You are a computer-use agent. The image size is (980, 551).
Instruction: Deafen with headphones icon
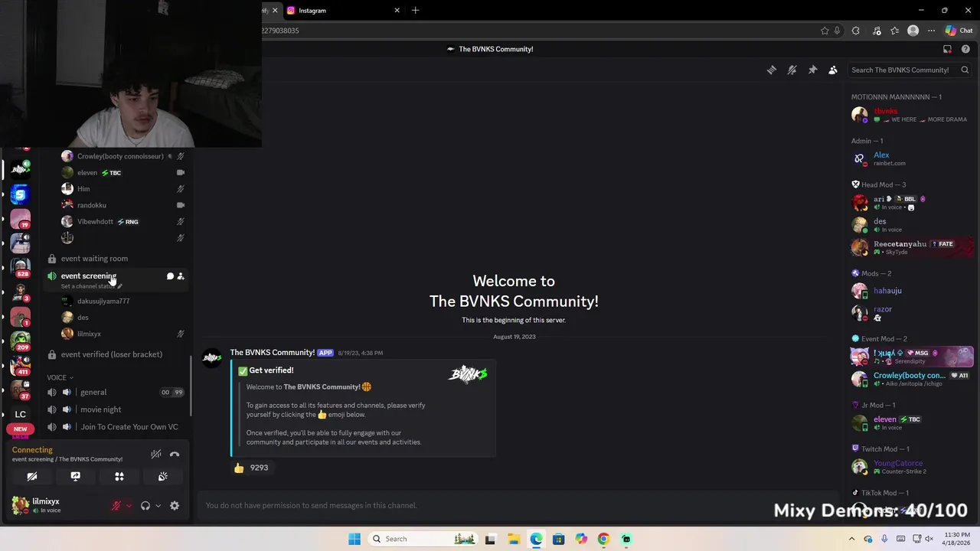click(145, 505)
